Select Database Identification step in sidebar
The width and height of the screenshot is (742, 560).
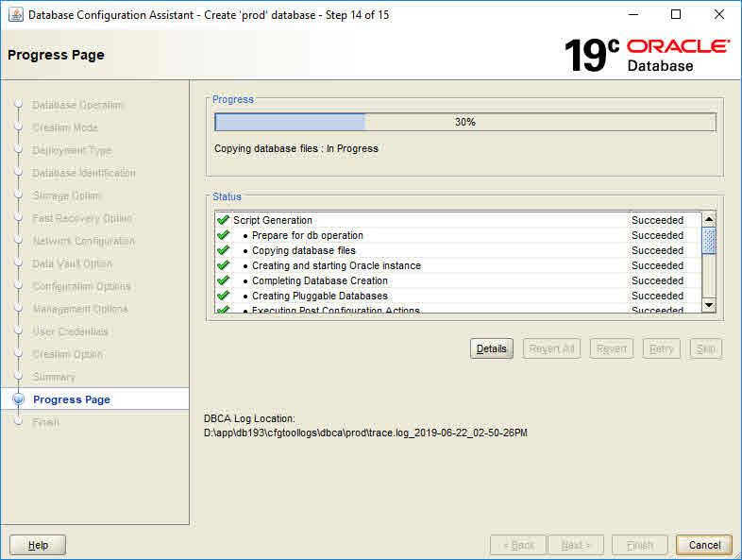pyautogui.click(x=84, y=173)
